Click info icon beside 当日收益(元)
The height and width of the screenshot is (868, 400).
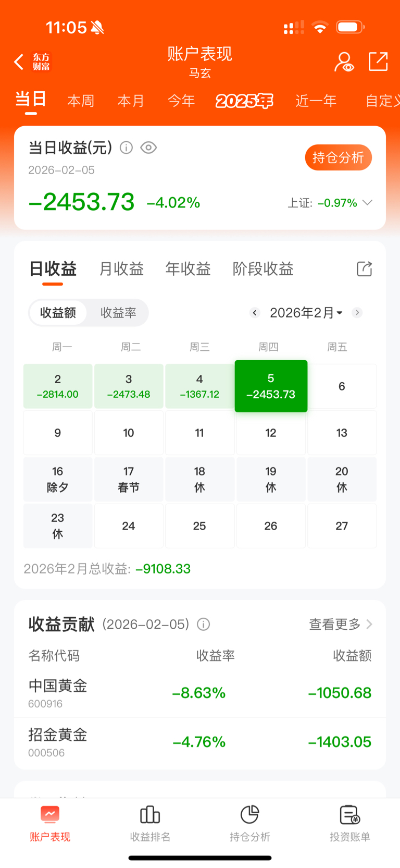[x=126, y=148]
